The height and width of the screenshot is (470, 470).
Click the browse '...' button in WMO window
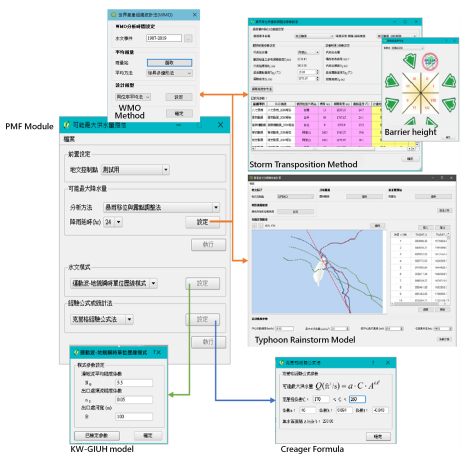pyautogui.click(x=188, y=38)
